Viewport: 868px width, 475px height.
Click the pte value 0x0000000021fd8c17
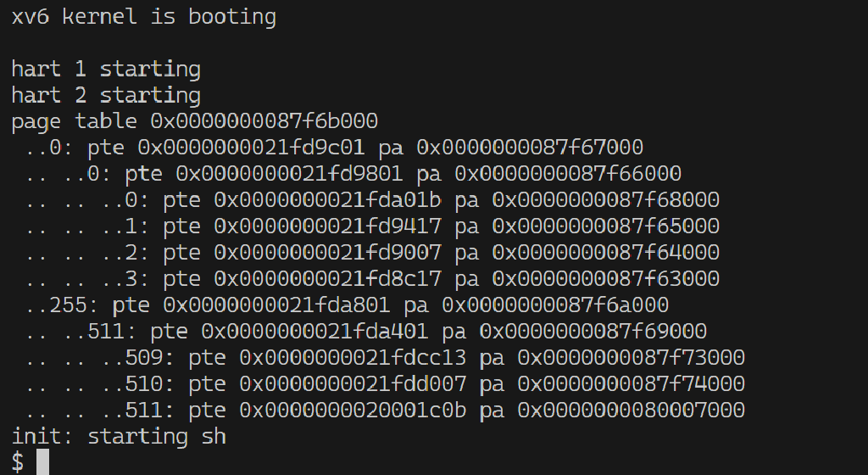coord(327,279)
